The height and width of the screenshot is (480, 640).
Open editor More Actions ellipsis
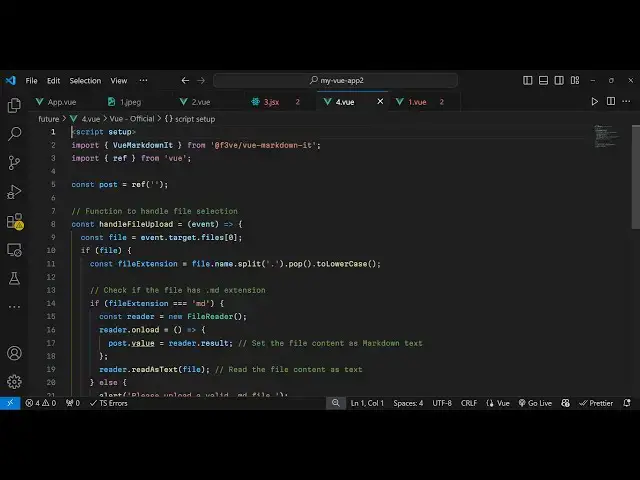[626, 101]
